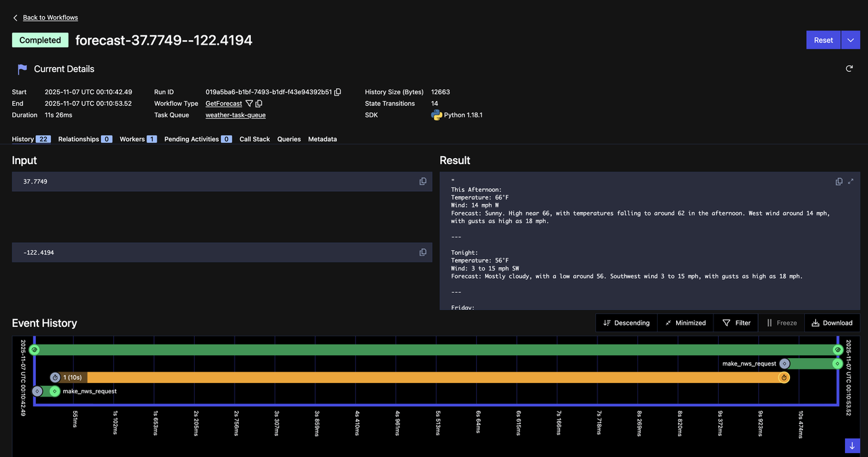This screenshot has height=457, width=868.
Task: Click the workflow started event icon
Action: point(34,350)
